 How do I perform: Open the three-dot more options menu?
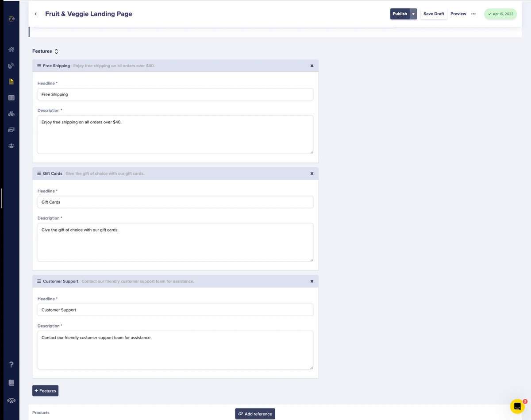[473, 14]
